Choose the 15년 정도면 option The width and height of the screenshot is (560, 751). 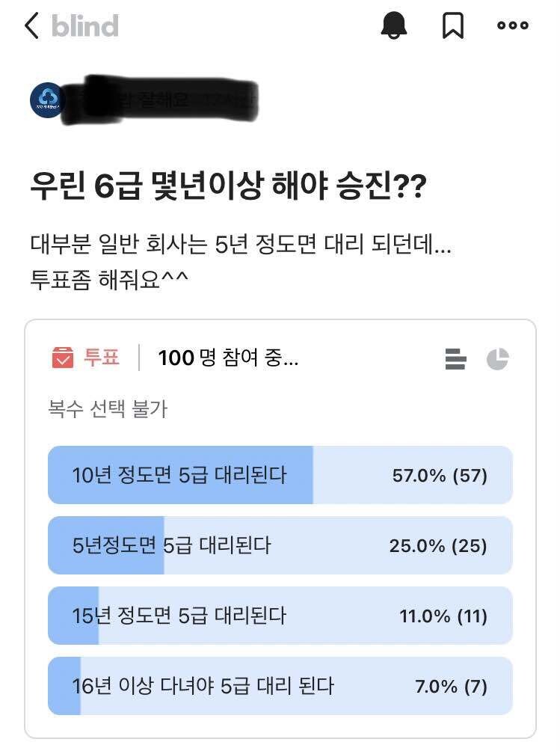[179, 616]
